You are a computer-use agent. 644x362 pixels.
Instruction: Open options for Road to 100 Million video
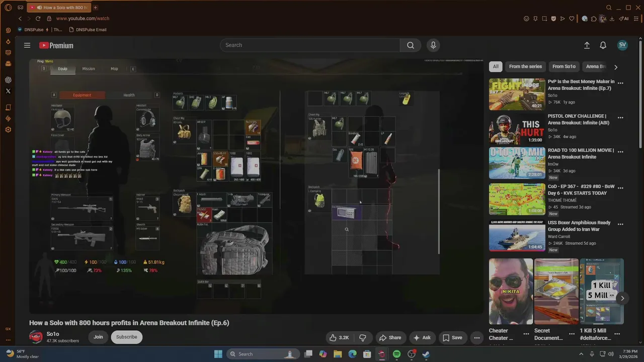click(x=620, y=152)
